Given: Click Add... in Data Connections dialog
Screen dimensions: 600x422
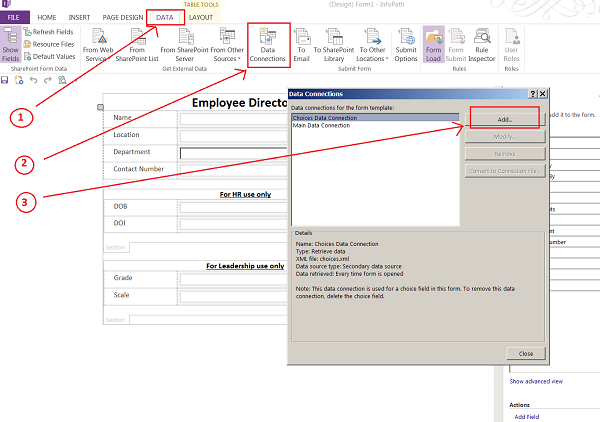Looking at the screenshot, I should point(505,119).
